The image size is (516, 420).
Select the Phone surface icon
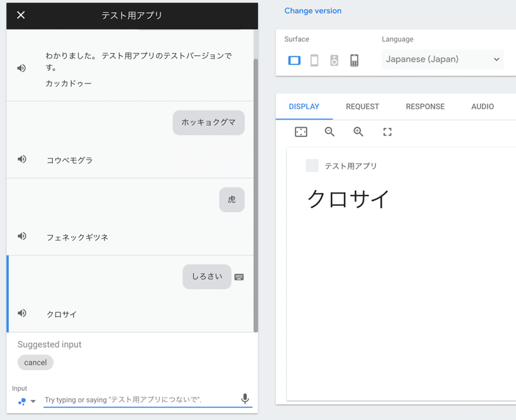[314, 61]
